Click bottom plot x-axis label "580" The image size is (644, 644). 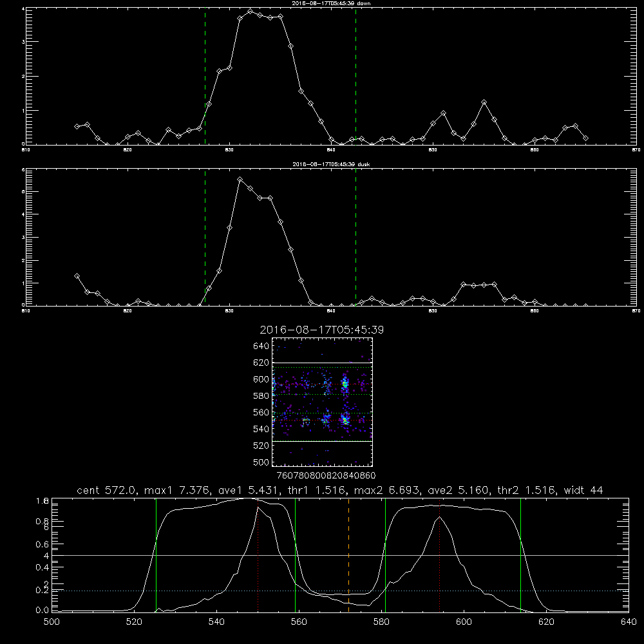pyautogui.click(x=381, y=622)
